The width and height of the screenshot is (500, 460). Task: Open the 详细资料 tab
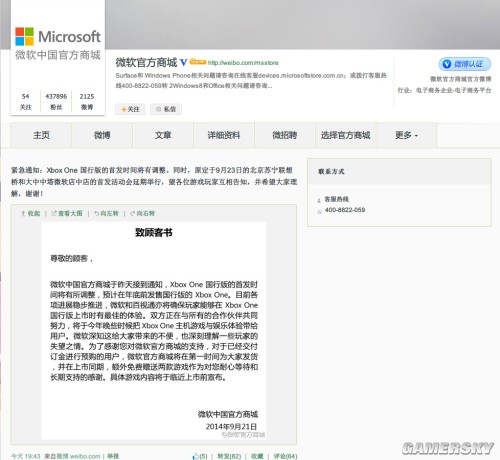click(224, 135)
